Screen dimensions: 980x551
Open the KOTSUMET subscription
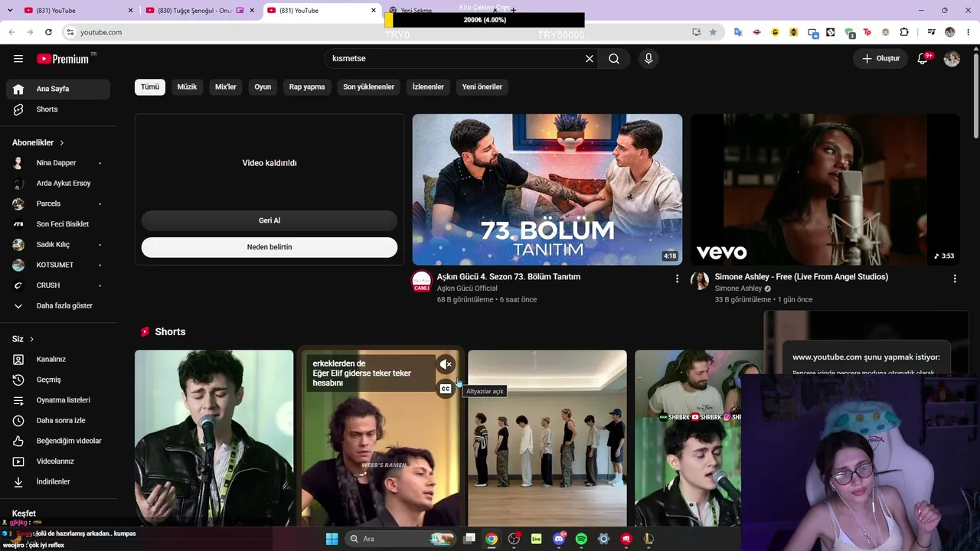point(58,265)
